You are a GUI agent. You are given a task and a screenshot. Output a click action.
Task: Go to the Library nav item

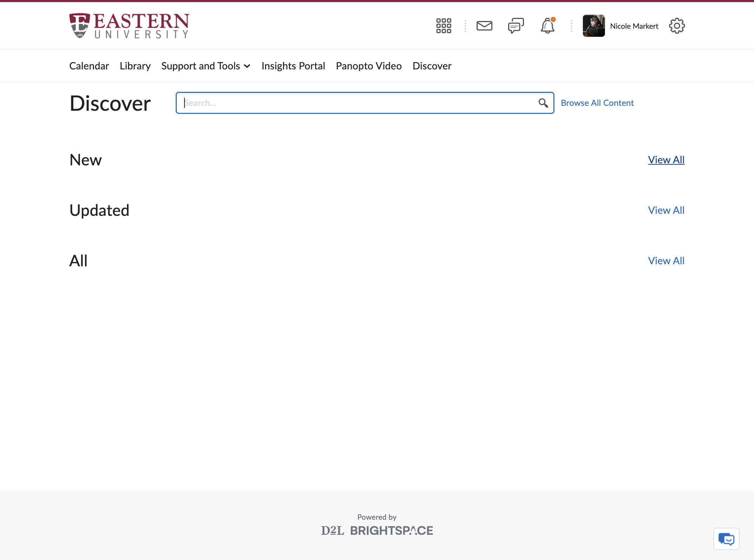[135, 66]
